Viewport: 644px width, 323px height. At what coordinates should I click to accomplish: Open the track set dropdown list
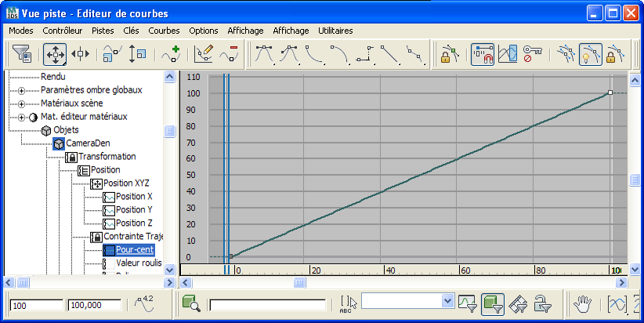click(x=447, y=301)
